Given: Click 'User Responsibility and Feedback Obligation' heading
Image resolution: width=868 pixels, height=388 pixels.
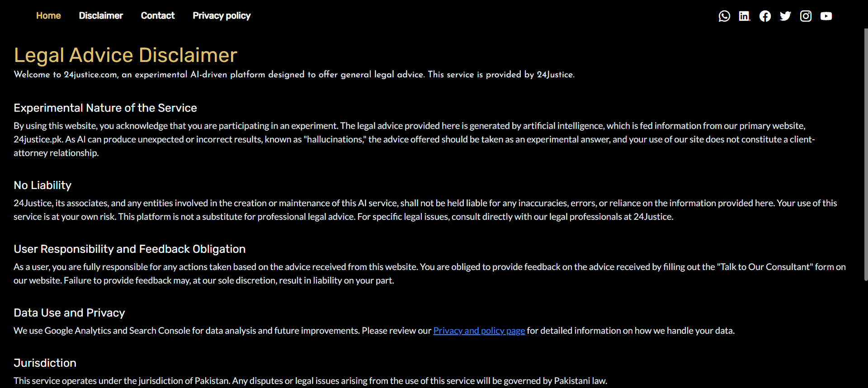Looking at the screenshot, I should pos(130,249).
